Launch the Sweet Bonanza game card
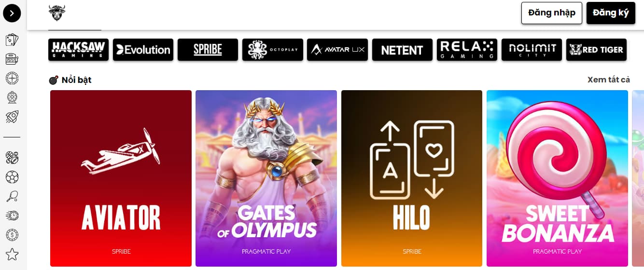This screenshot has width=644, height=270. pyautogui.click(x=557, y=178)
